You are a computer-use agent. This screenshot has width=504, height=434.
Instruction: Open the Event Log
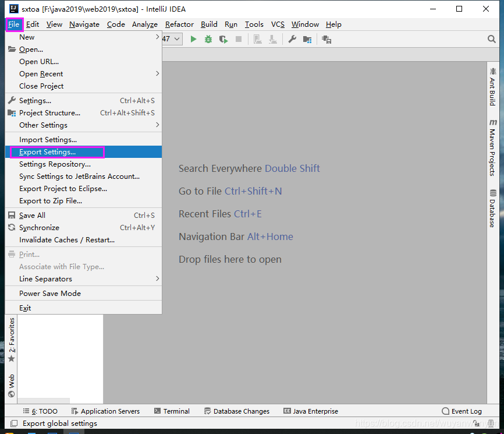(462, 411)
